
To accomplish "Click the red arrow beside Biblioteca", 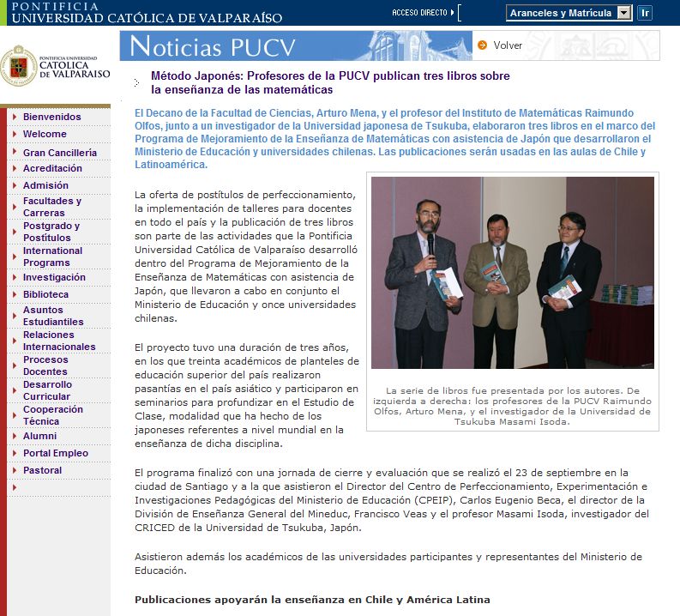I will click(x=15, y=294).
